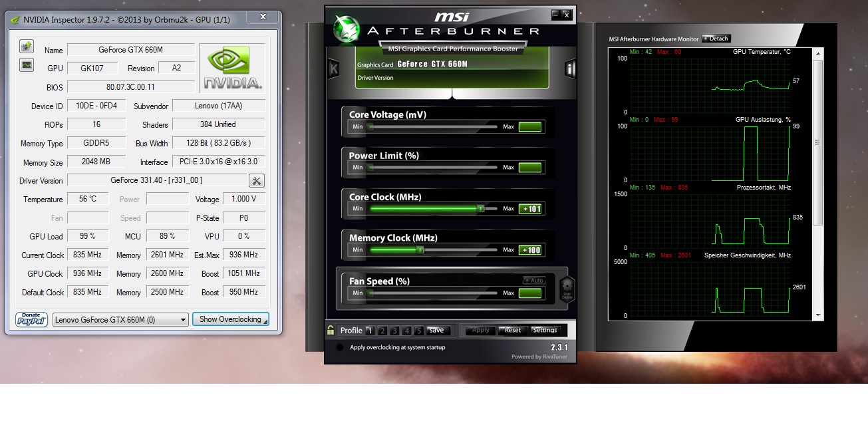This screenshot has width=868, height=431.
Task: Click the Power Limit slider track
Action: tap(433, 168)
